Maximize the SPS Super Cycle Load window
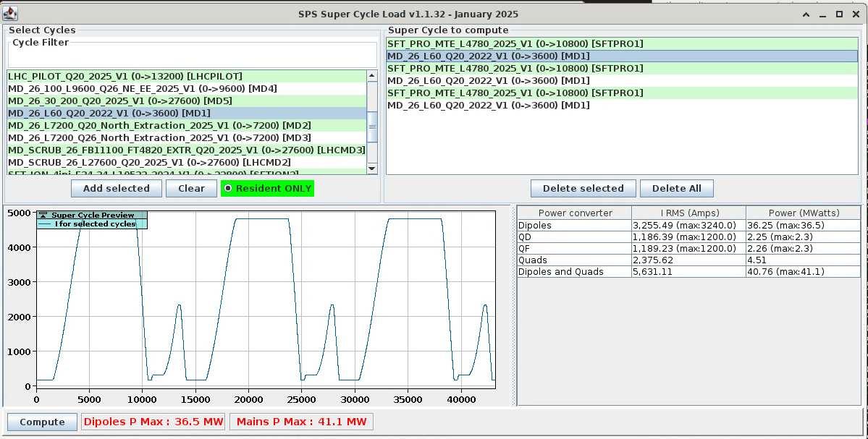868x439 pixels. 839,14
